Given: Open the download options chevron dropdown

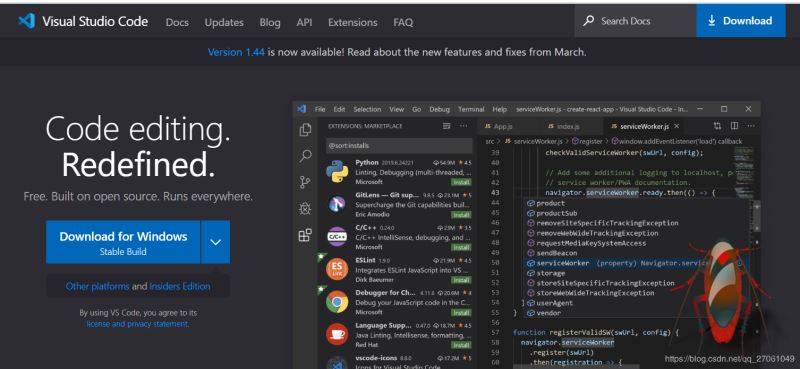Looking at the screenshot, I should click(215, 242).
